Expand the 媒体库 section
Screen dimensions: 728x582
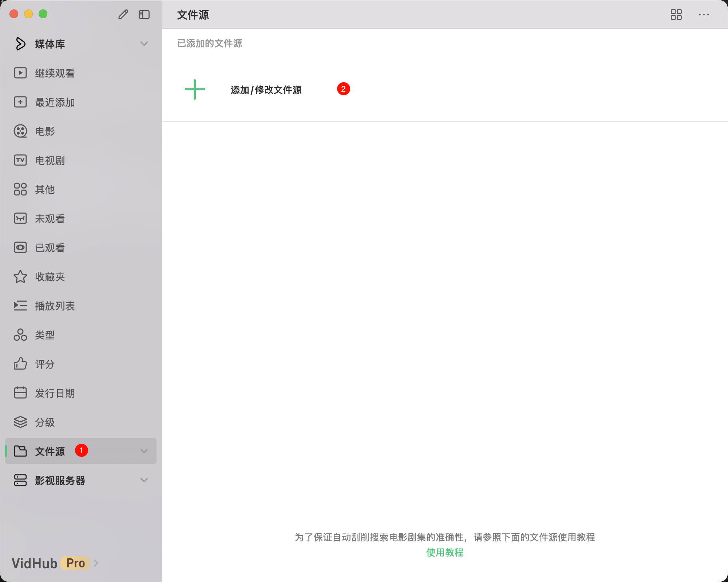tap(144, 44)
